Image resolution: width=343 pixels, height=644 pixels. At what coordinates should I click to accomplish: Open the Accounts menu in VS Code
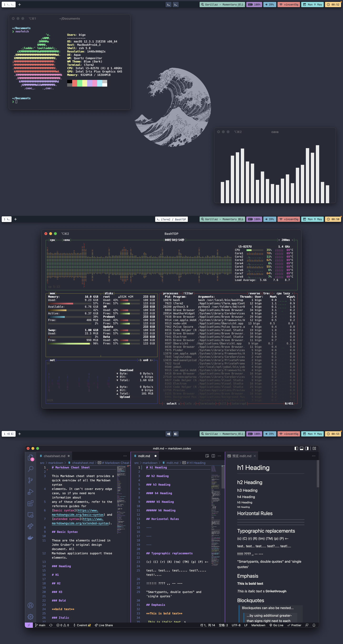30,605
